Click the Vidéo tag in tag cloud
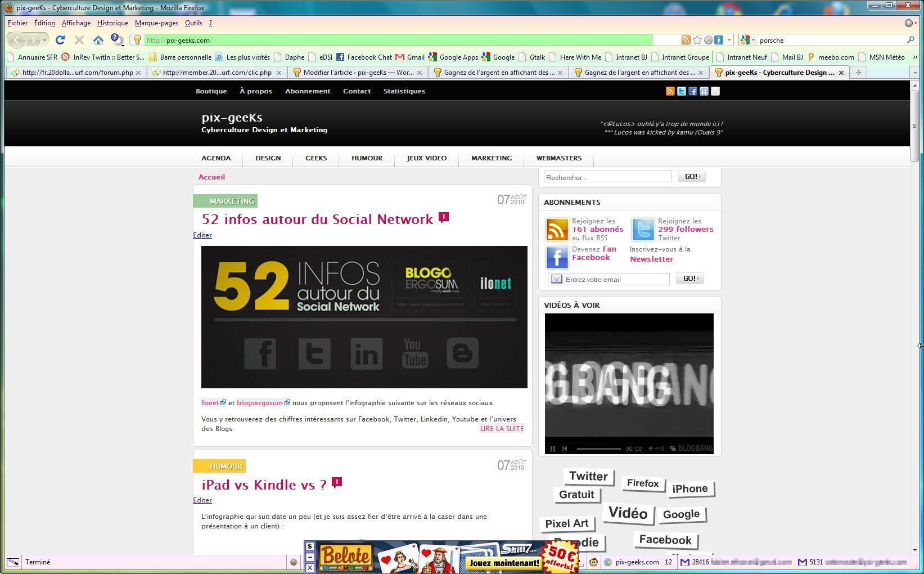 tap(628, 513)
